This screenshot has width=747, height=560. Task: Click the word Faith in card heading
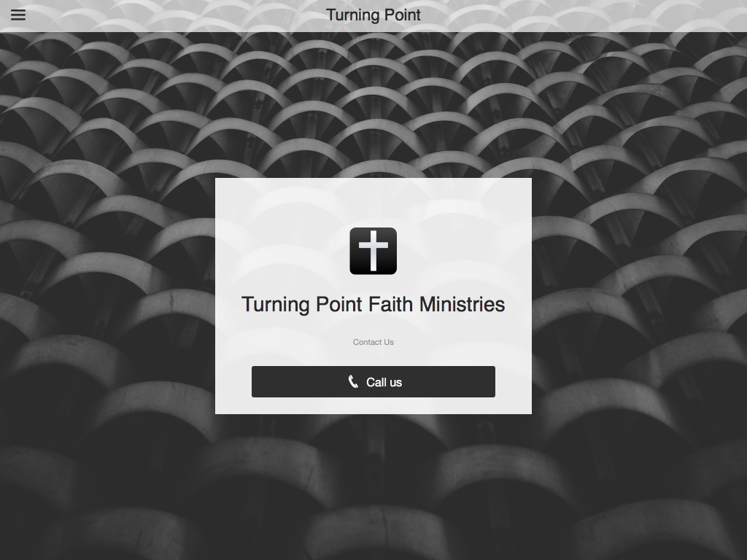pyautogui.click(x=391, y=304)
